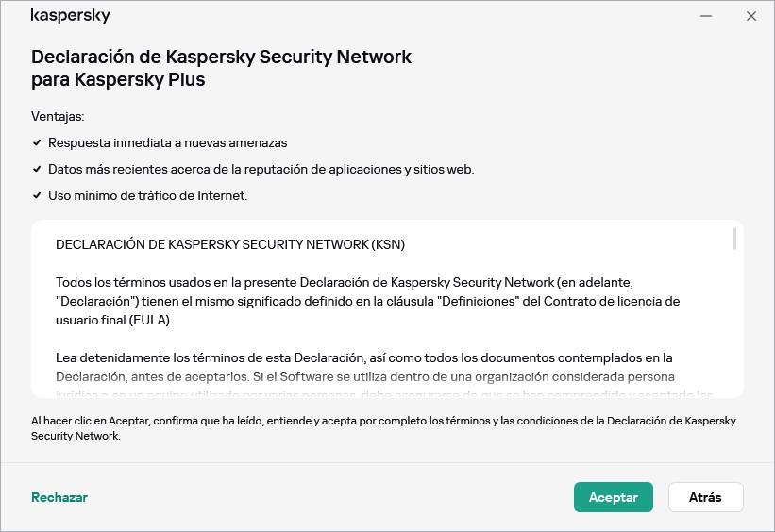Click the "Uso mínimo de tráfico de Internet" text

(147, 196)
